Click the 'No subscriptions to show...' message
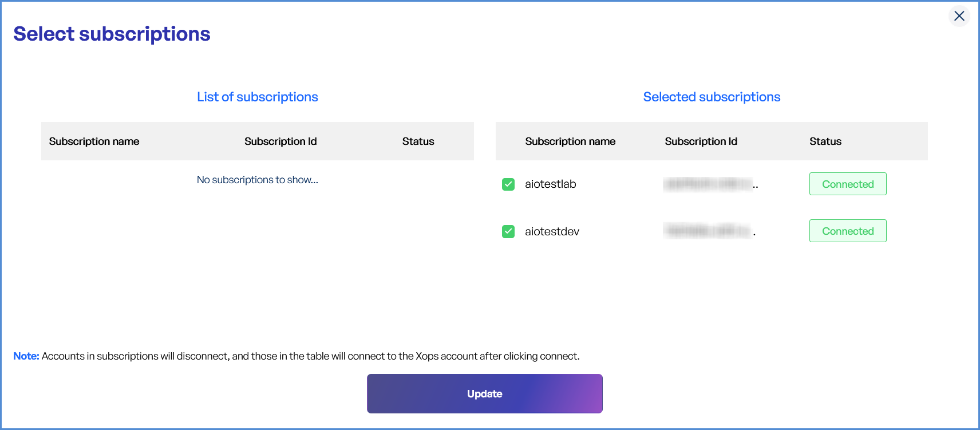The image size is (980, 430). [258, 180]
